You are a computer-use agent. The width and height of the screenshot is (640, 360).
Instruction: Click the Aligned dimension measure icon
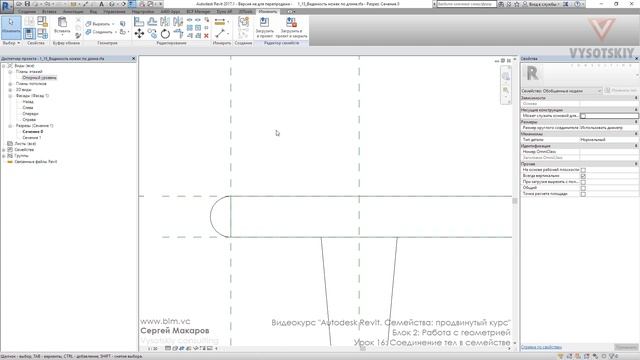(x=220, y=22)
